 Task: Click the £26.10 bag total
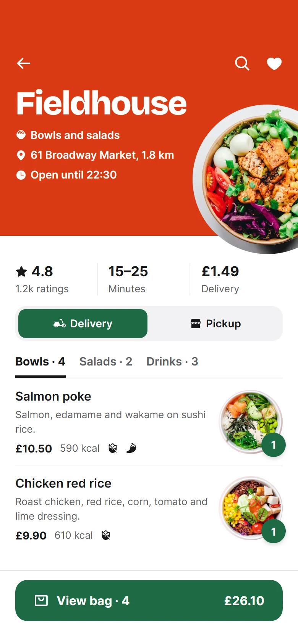tap(244, 601)
